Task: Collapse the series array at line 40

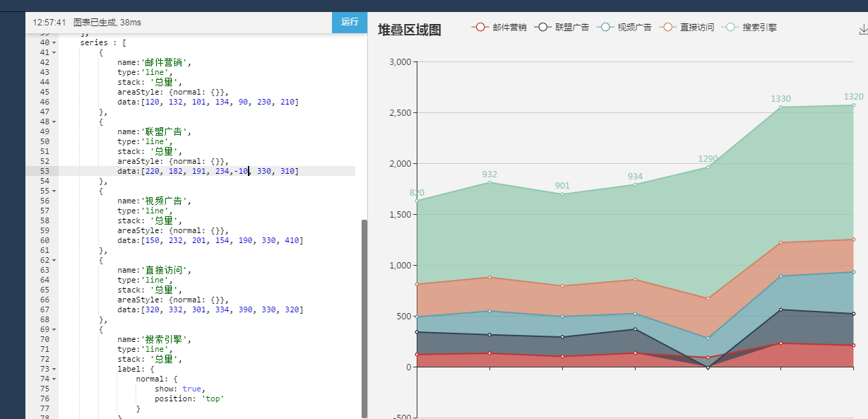Action: pyautogui.click(x=54, y=42)
